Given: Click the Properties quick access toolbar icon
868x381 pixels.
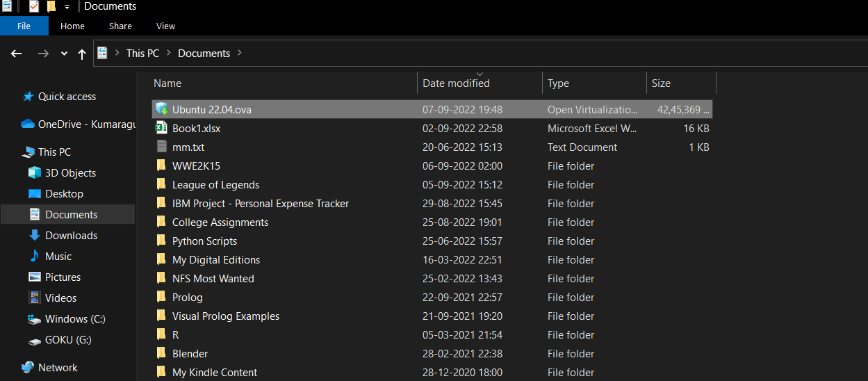Looking at the screenshot, I should [x=34, y=6].
